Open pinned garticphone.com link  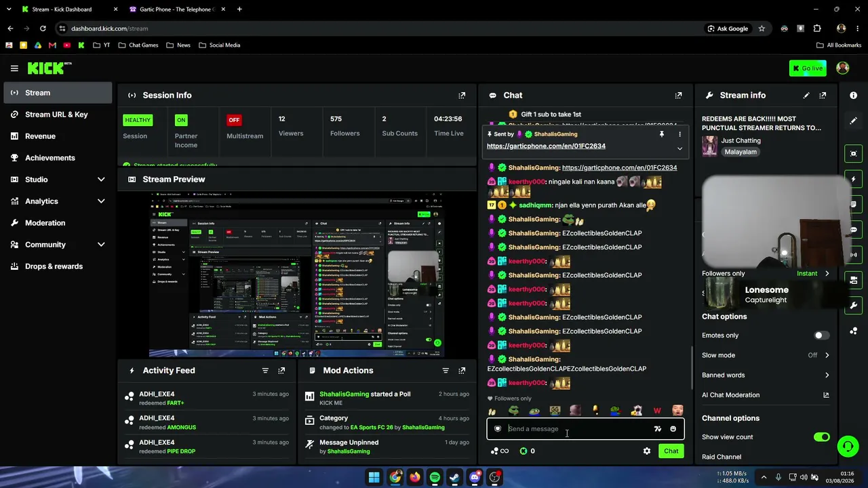[546, 146]
